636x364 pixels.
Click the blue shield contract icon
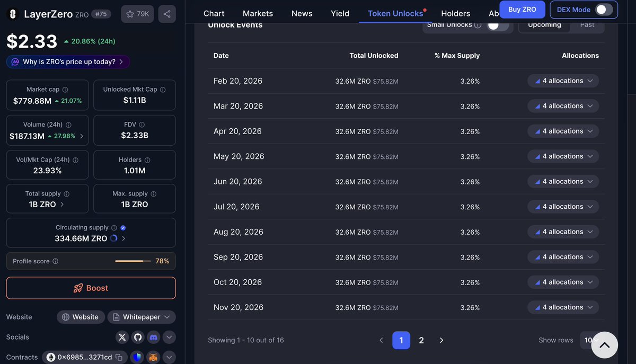coord(138,358)
